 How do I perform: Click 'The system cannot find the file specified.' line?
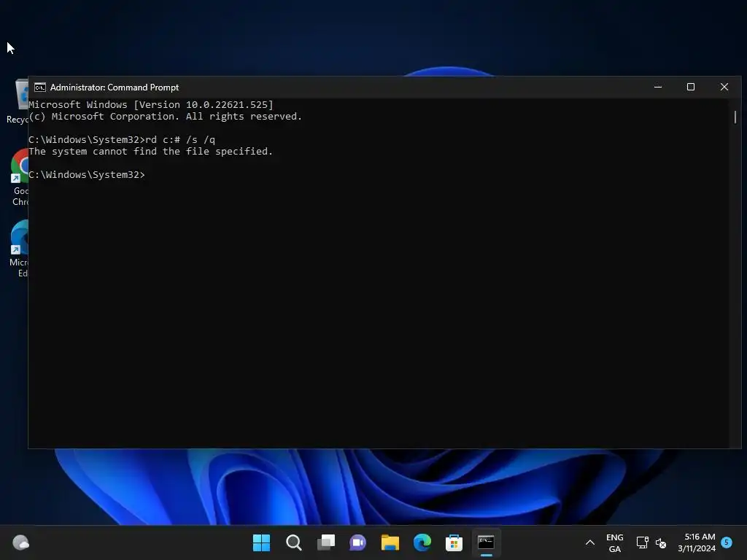(x=150, y=152)
